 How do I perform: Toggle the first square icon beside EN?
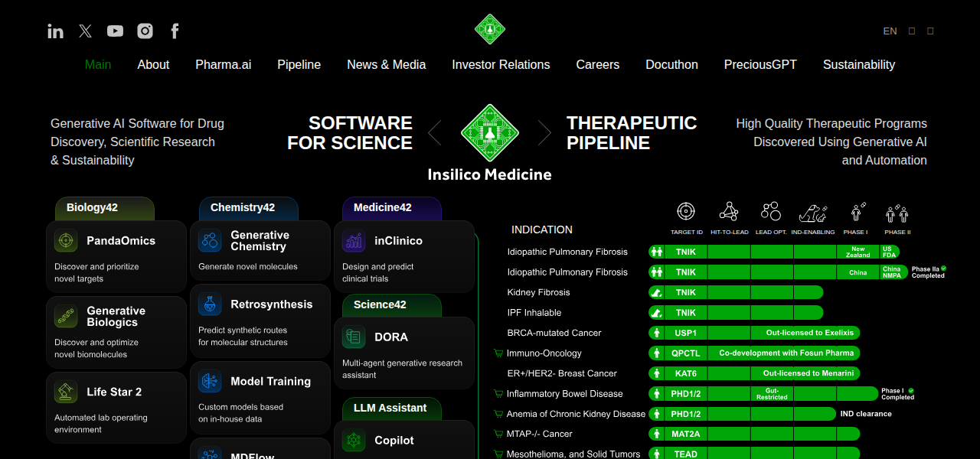point(911,31)
